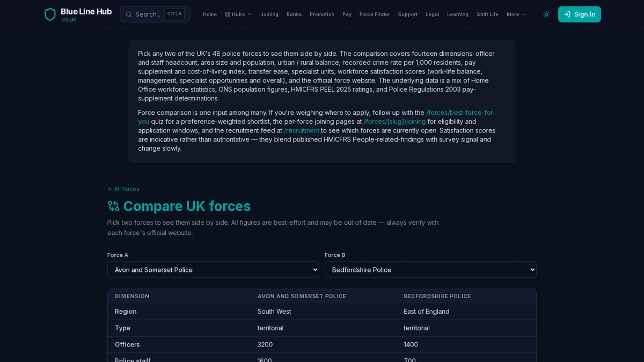Open the Force A dropdown
This screenshot has width=644, height=362.
click(213, 270)
